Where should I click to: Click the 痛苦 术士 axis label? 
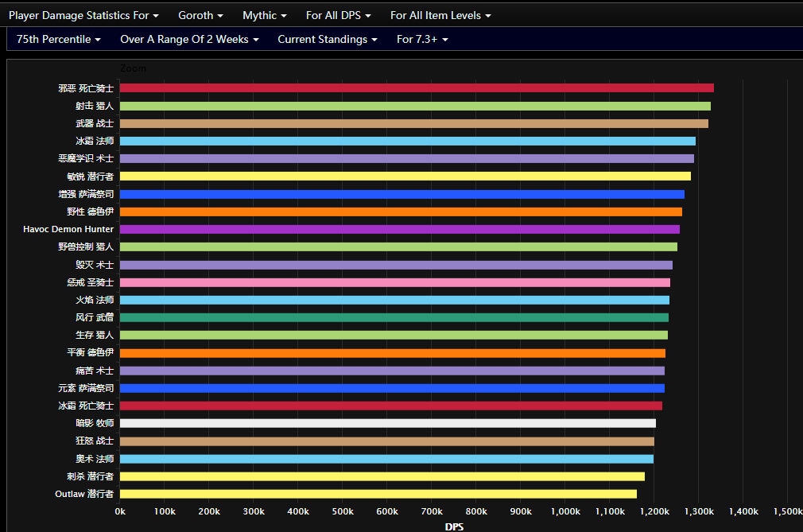[95, 371]
